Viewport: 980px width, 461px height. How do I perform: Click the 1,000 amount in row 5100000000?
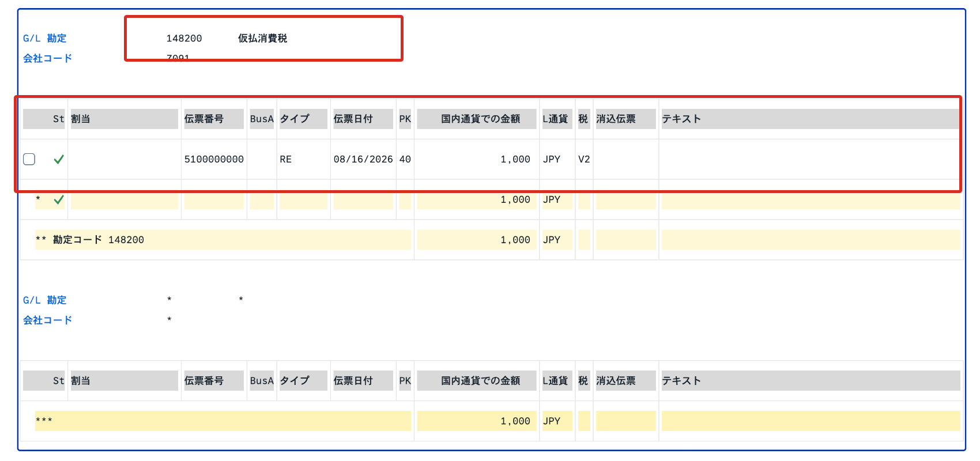tap(515, 159)
